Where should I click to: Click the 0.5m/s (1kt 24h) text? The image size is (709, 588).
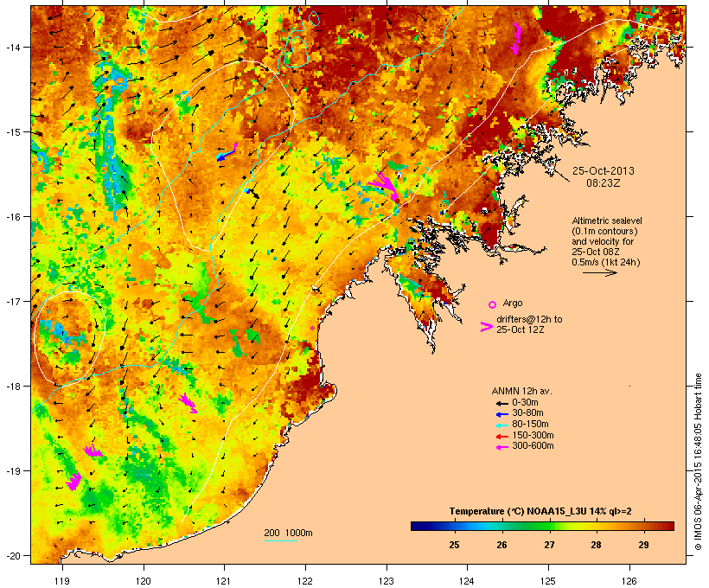click(606, 262)
